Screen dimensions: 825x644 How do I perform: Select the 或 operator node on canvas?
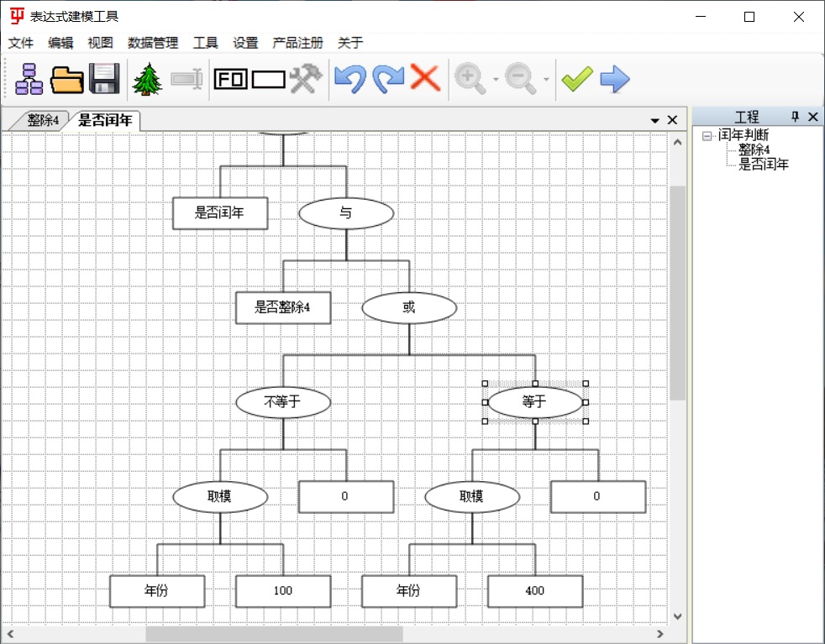coord(409,308)
